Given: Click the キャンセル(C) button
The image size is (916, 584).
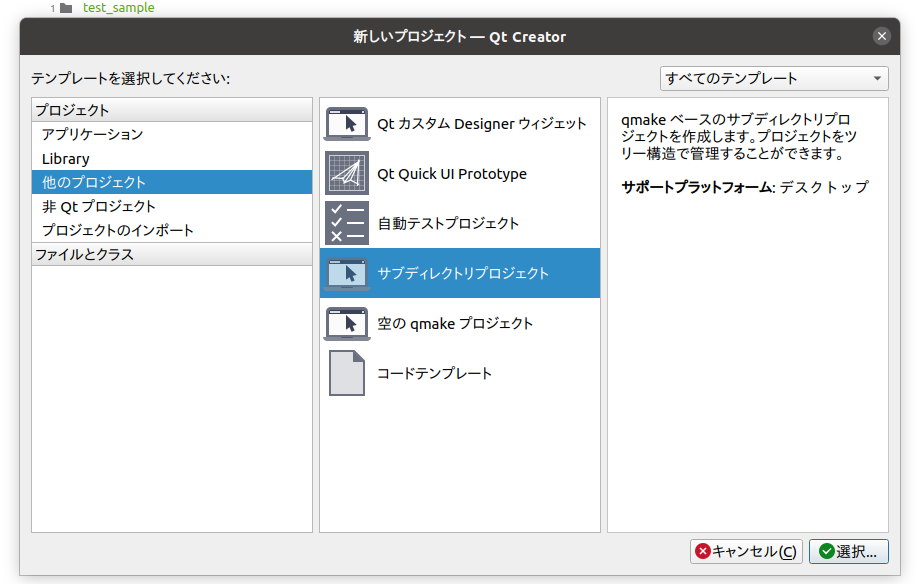Looking at the screenshot, I should 746,551.
